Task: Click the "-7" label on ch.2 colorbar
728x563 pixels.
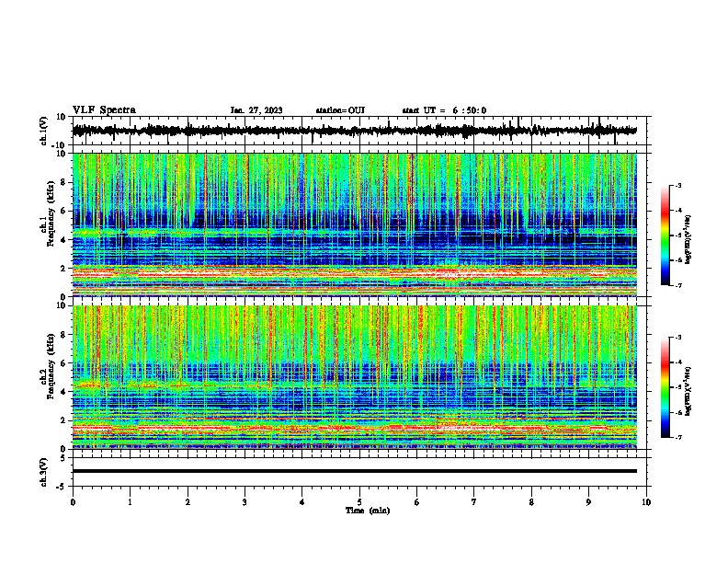Action: point(677,438)
